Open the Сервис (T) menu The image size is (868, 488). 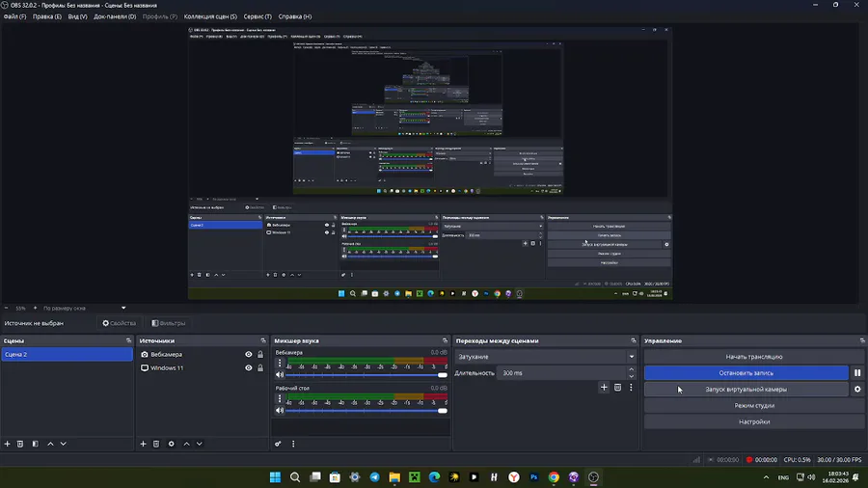coord(258,16)
